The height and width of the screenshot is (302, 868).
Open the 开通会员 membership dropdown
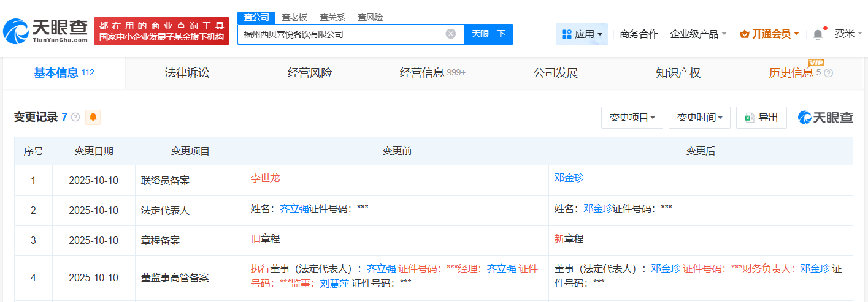point(769,34)
